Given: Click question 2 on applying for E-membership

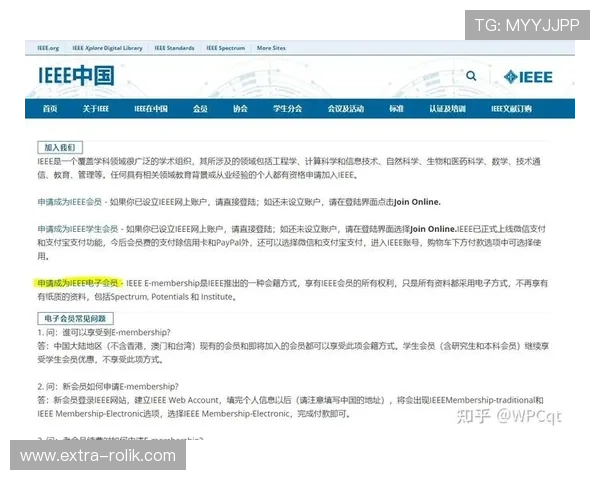Looking at the screenshot, I should point(108,387).
